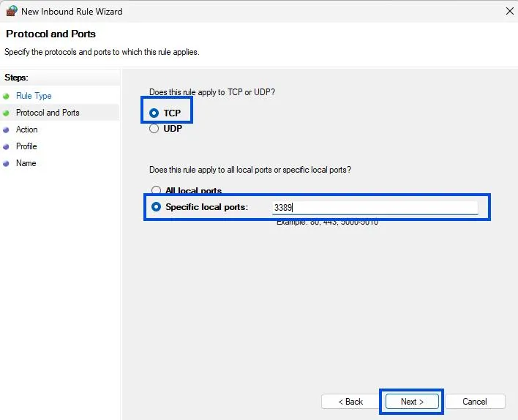Close the New Inbound Rule Wizard window
Image resolution: width=518 pixels, height=420 pixels.
(509, 11)
